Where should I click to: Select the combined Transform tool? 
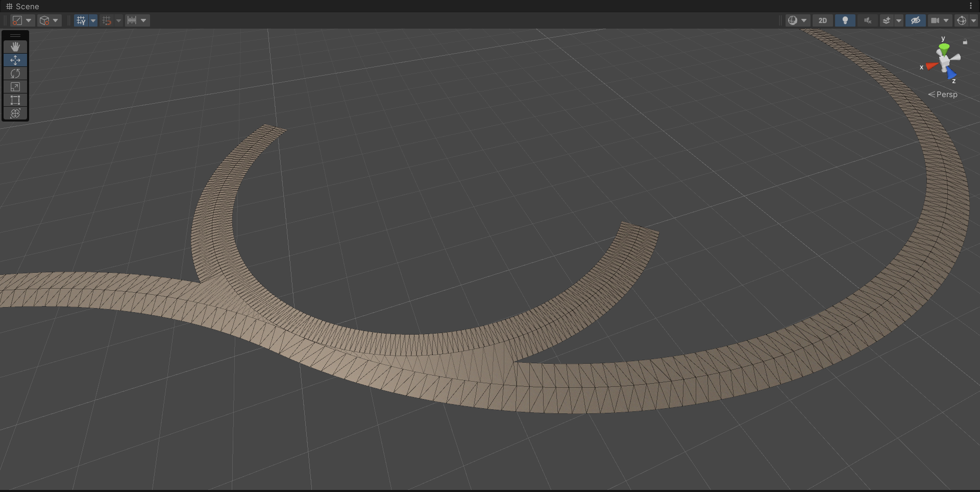15,113
